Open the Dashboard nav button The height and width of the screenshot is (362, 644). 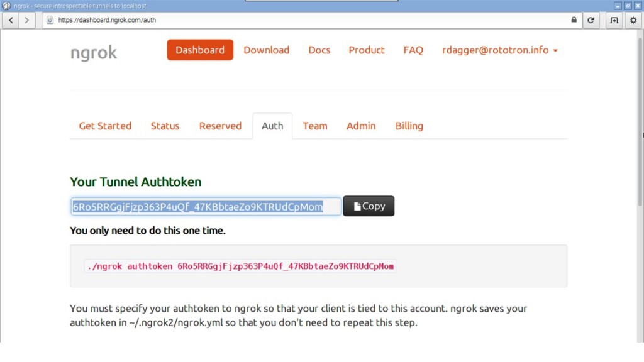[200, 50]
